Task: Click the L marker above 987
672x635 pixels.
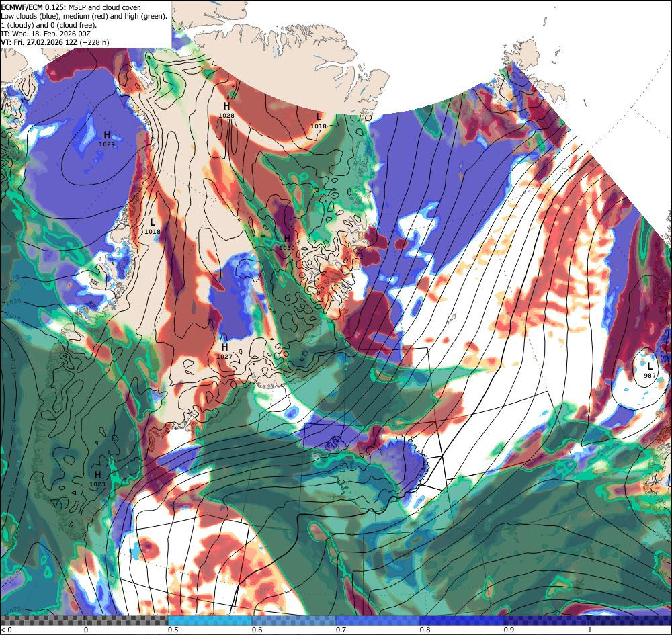Action: 650,366
